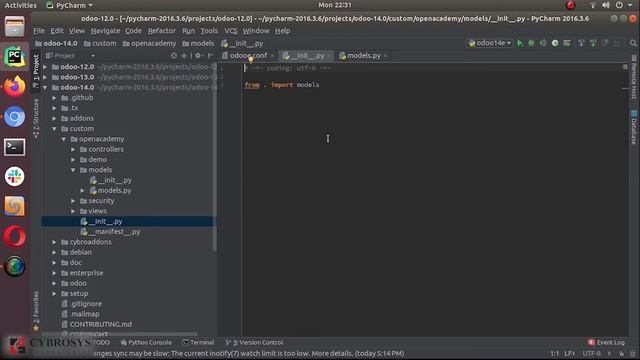
Task: Open the Structure side tool window
Action: click(36, 118)
